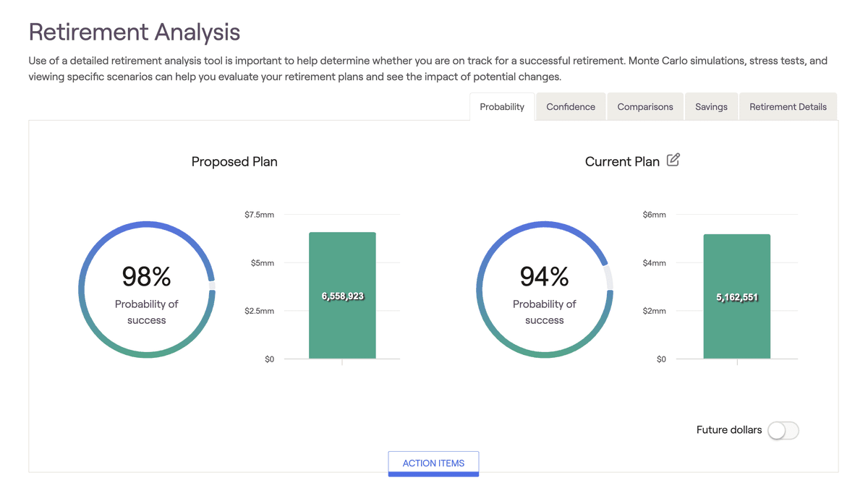
Task: Click the Future dollars label
Action: (729, 430)
